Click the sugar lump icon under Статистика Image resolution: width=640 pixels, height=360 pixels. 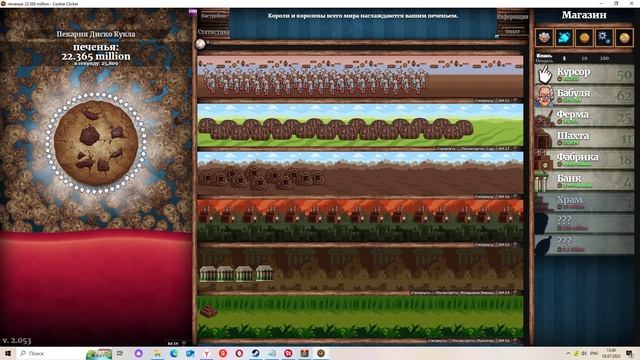point(200,44)
